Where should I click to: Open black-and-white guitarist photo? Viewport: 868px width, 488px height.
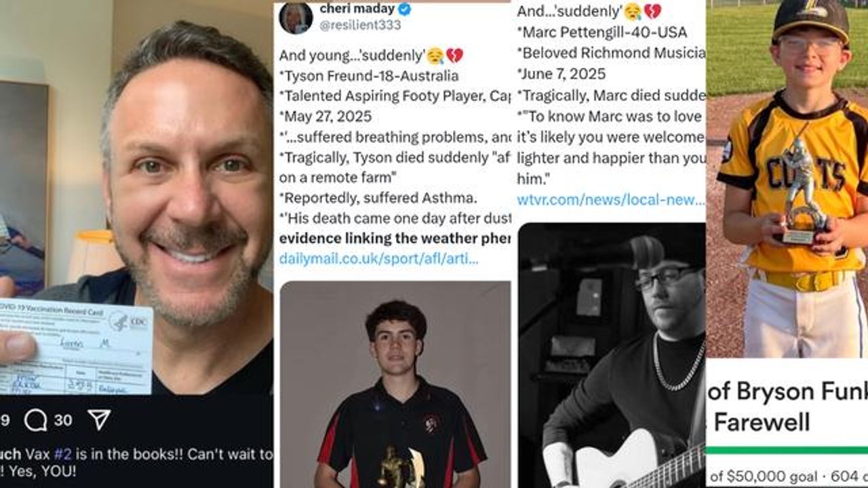coord(612,355)
